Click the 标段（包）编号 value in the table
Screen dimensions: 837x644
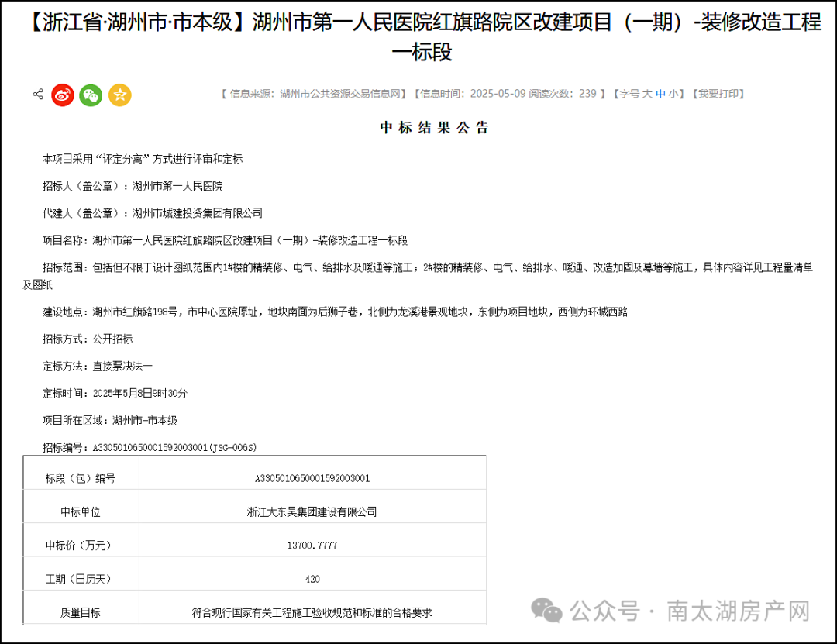click(312, 478)
